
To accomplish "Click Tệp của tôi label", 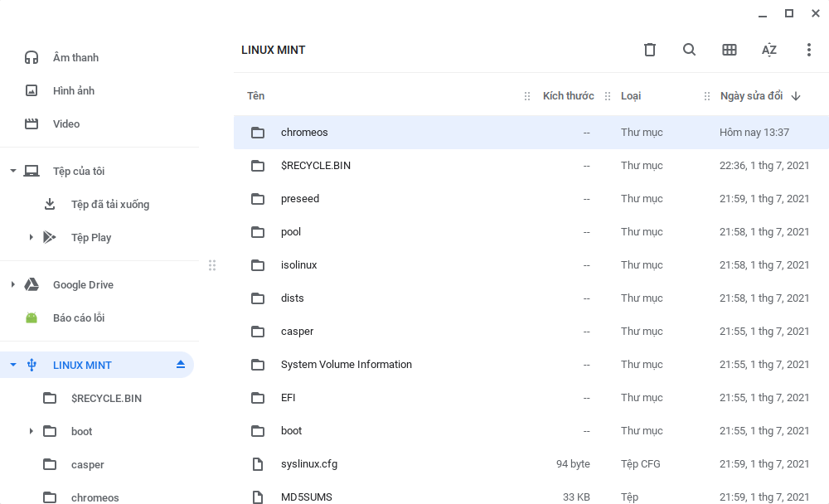I will click(x=79, y=172).
